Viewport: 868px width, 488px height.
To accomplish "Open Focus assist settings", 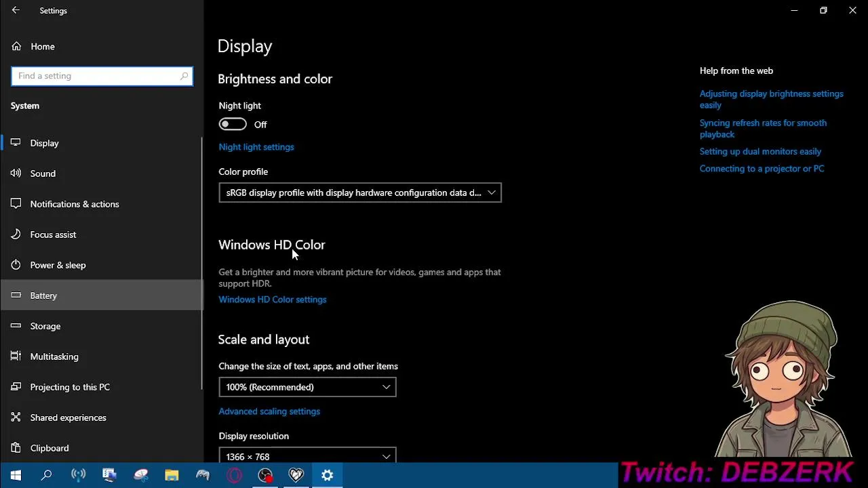I will click(x=102, y=235).
